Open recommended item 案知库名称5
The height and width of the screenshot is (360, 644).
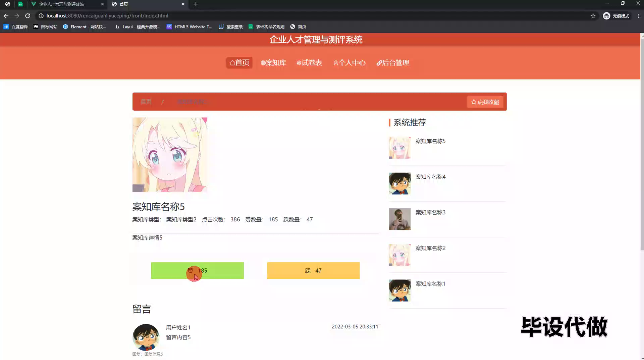coord(430,141)
